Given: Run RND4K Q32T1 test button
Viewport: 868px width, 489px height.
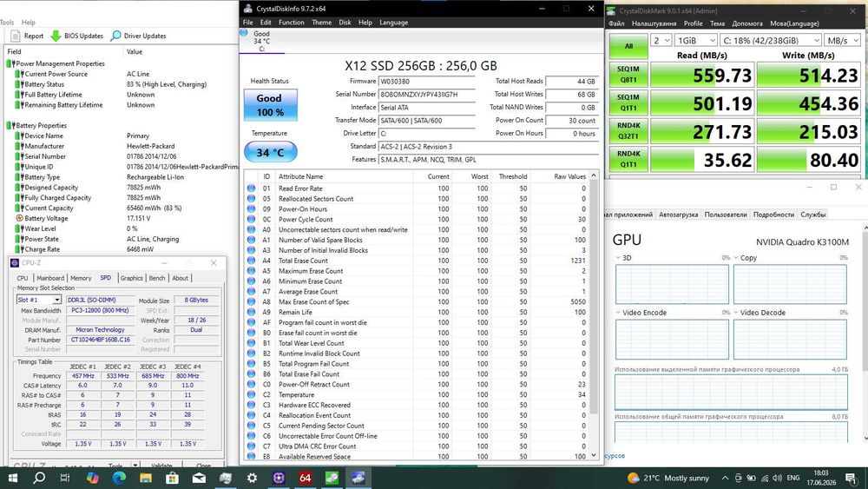Looking at the screenshot, I should pos(628,131).
